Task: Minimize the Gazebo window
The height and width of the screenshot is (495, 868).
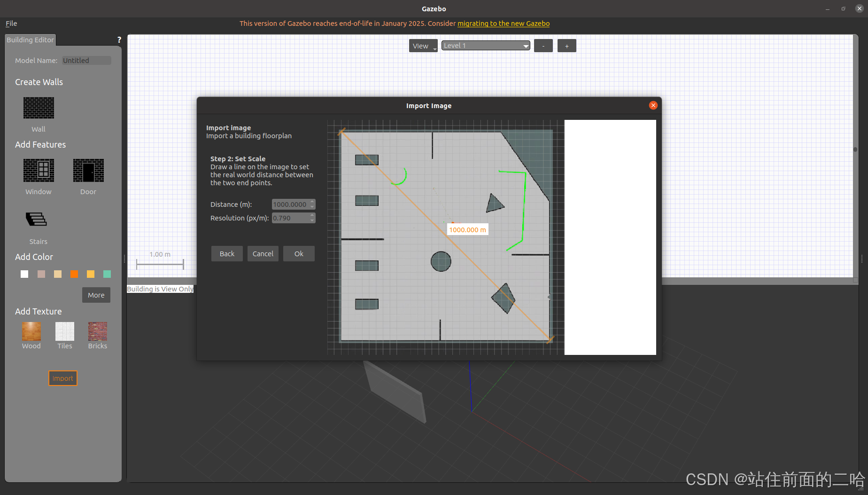Action: [x=828, y=8]
